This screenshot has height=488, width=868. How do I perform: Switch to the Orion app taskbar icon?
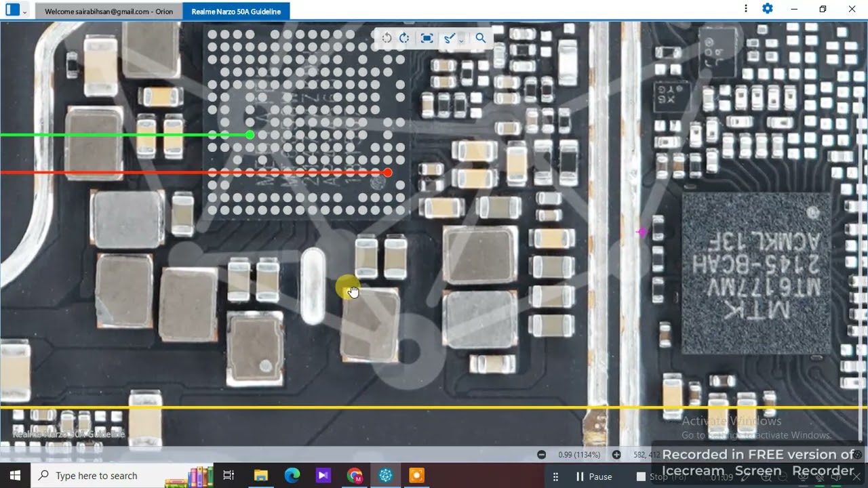386,476
